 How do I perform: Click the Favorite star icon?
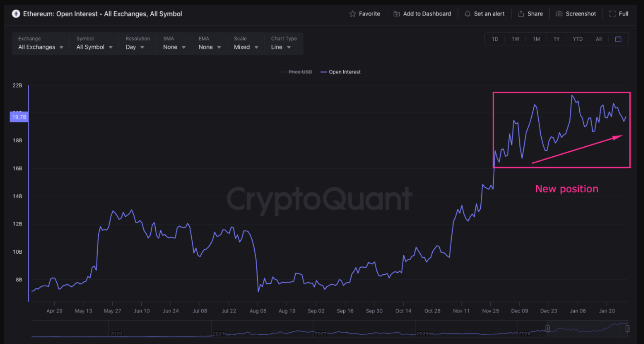pyautogui.click(x=352, y=14)
